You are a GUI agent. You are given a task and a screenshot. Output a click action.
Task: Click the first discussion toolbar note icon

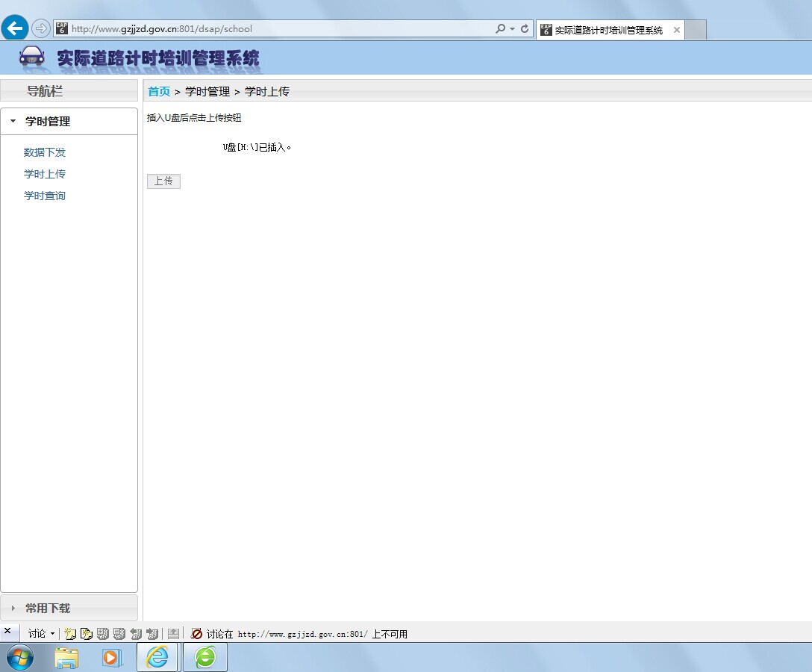point(70,634)
